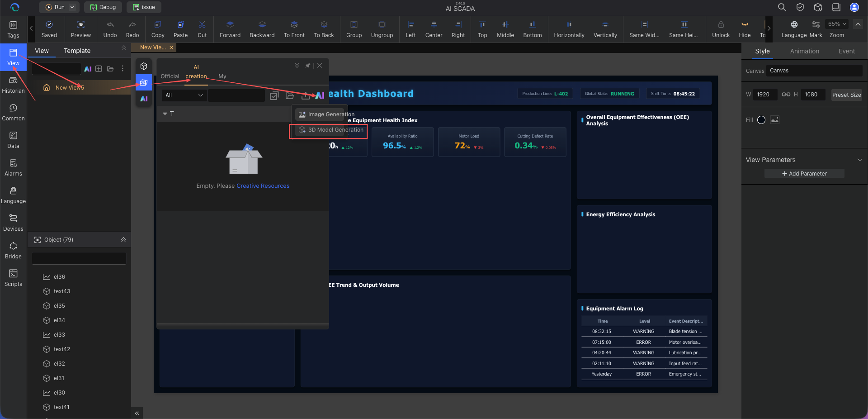Click the search magnifier in title bar
Viewport: 868px width, 419px height.
(782, 7)
